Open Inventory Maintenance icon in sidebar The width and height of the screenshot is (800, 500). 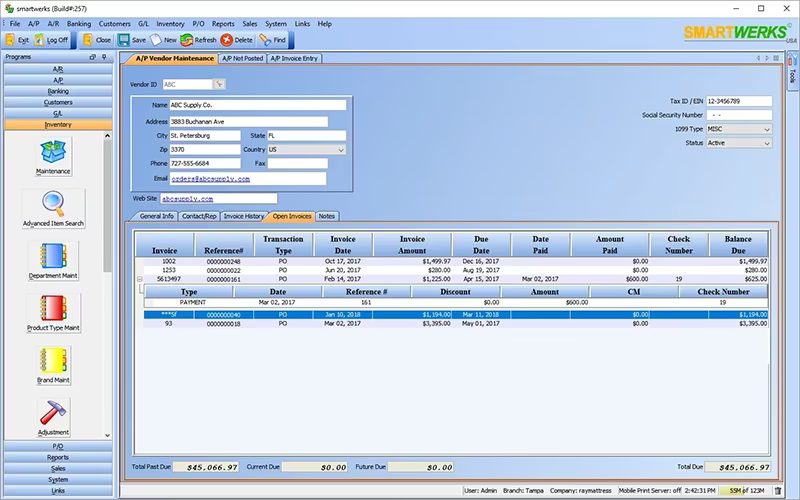click(x=53, y=153)
